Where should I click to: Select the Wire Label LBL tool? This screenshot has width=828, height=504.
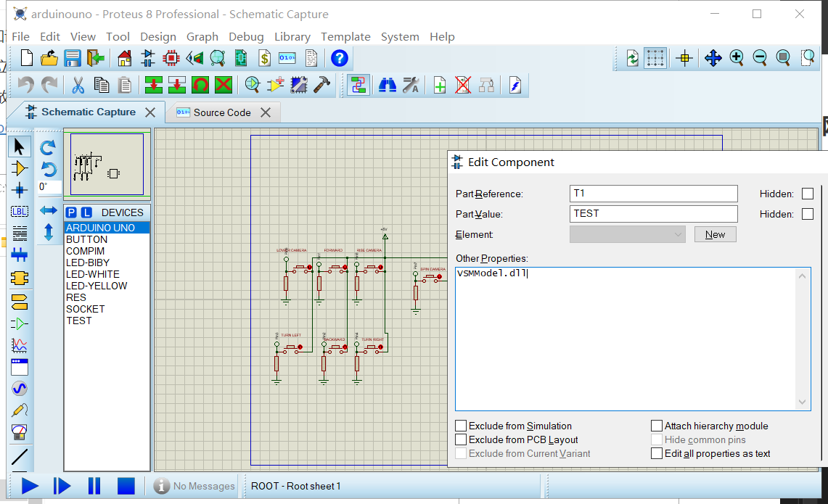click(20, 212)
